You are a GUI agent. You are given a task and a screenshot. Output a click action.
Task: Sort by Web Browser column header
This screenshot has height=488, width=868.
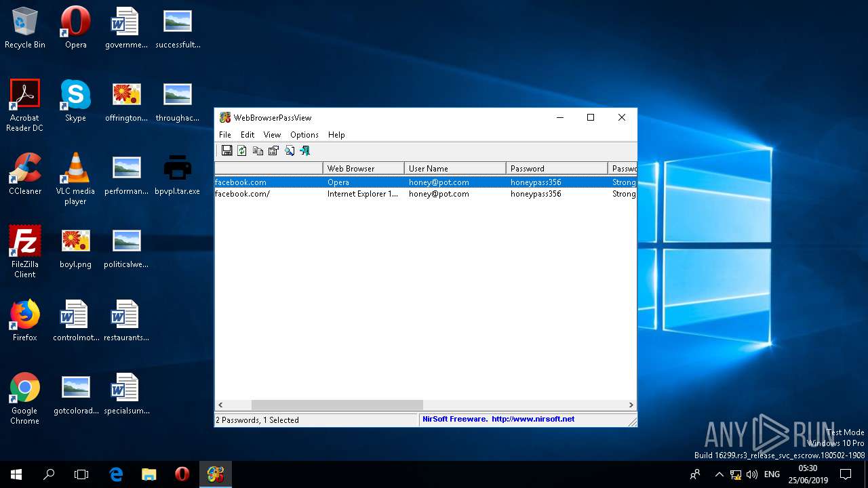point(363,168)
